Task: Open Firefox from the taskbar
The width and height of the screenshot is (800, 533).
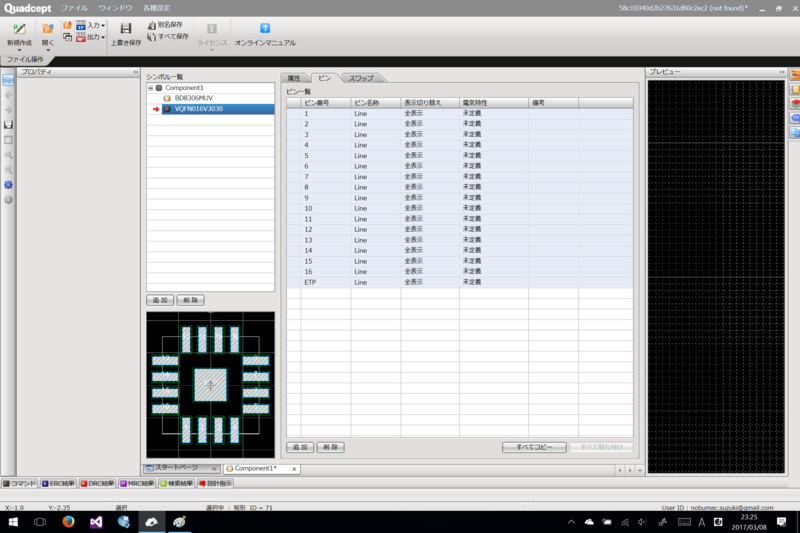Action: 68,522
